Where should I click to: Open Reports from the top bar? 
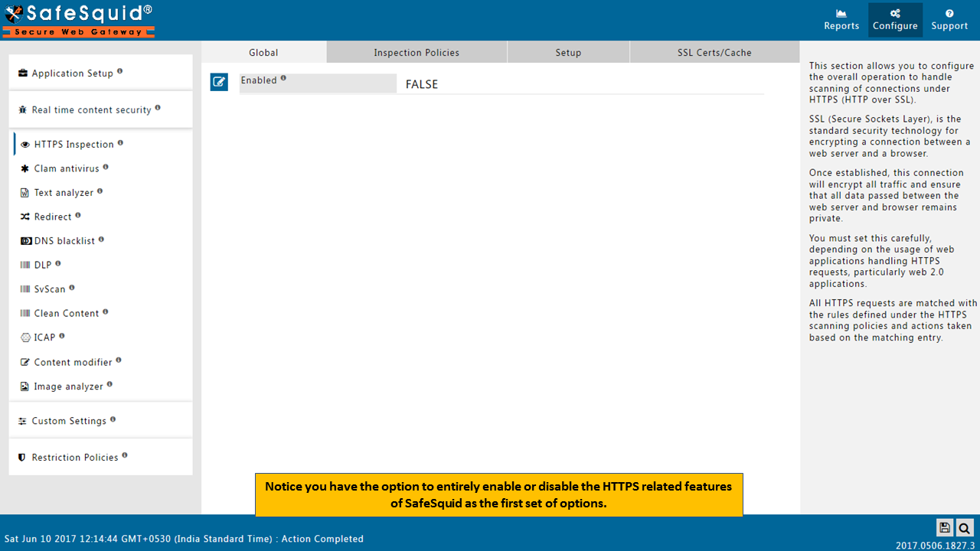pyautogui.click(x=841, y=20)
